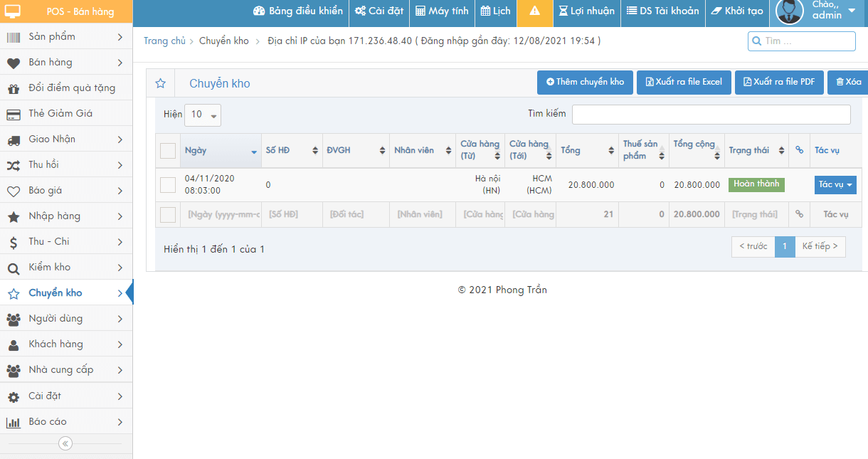Click the warning triangle alert icon

click(x=535, y=11)
